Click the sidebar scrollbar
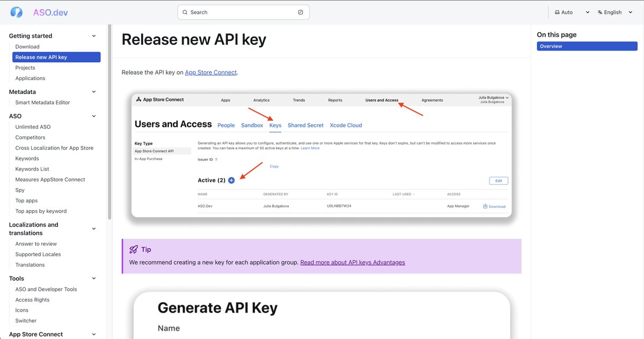Screen dimensions: 644x339 [109, 122]
